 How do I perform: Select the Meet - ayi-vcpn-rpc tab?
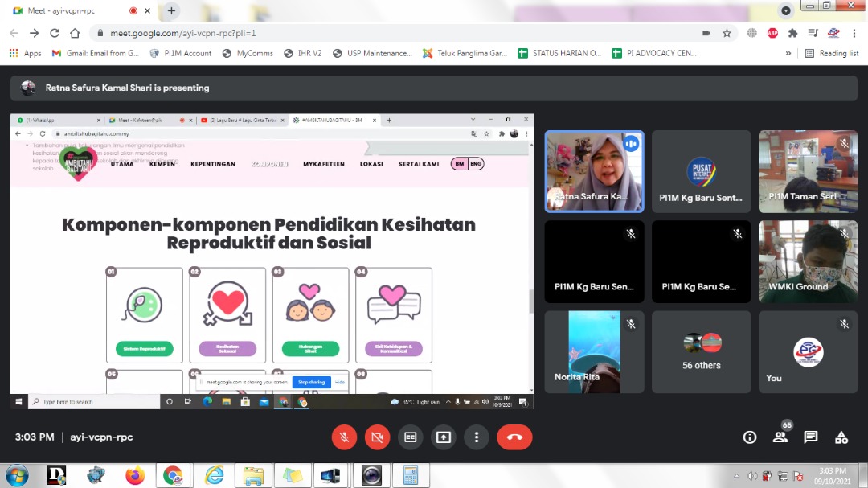[x=83, y=10]
